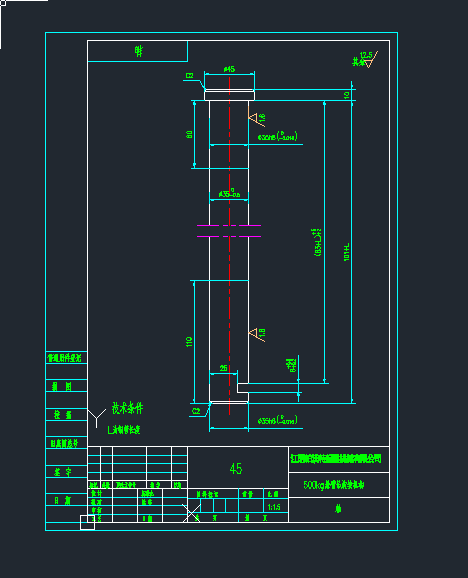Select the red dashed centerline

pyautogui.click(x=229, y=245)
